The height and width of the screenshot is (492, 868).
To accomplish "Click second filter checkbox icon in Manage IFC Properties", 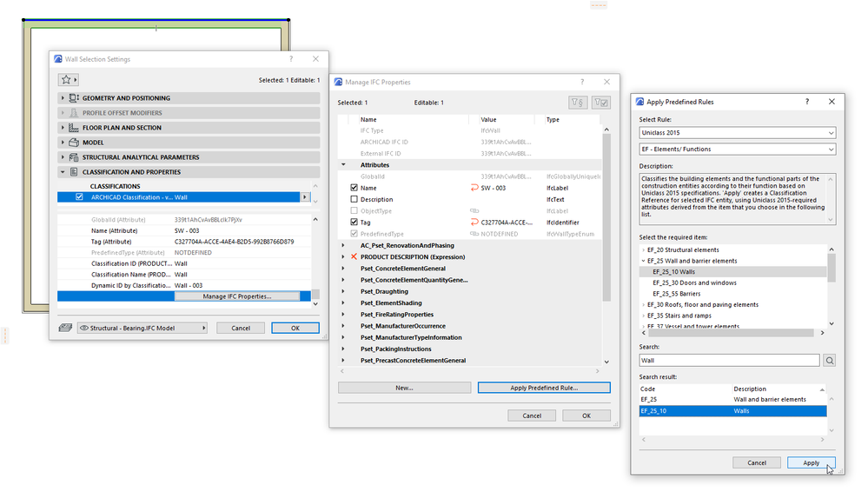I will coord(600,103).
